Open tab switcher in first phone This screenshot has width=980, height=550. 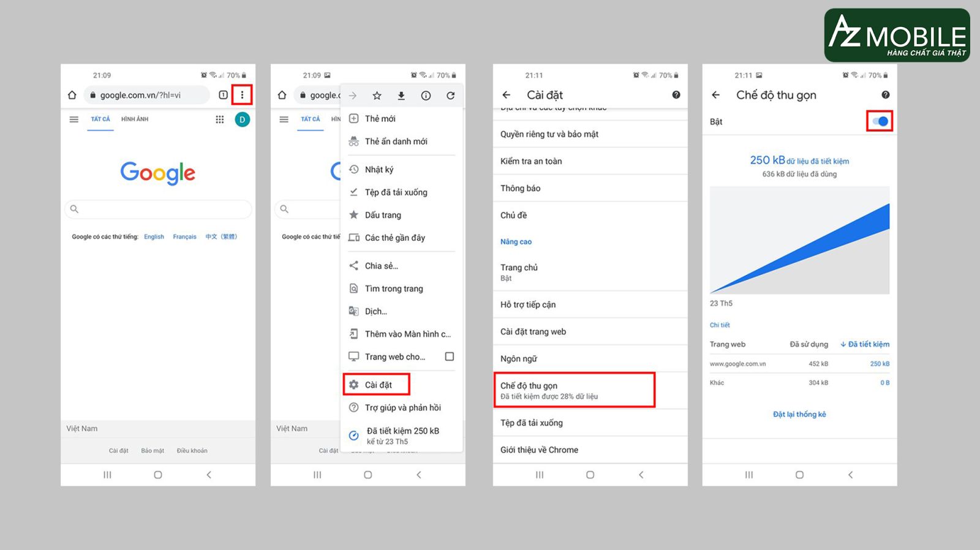coord(223,95)
